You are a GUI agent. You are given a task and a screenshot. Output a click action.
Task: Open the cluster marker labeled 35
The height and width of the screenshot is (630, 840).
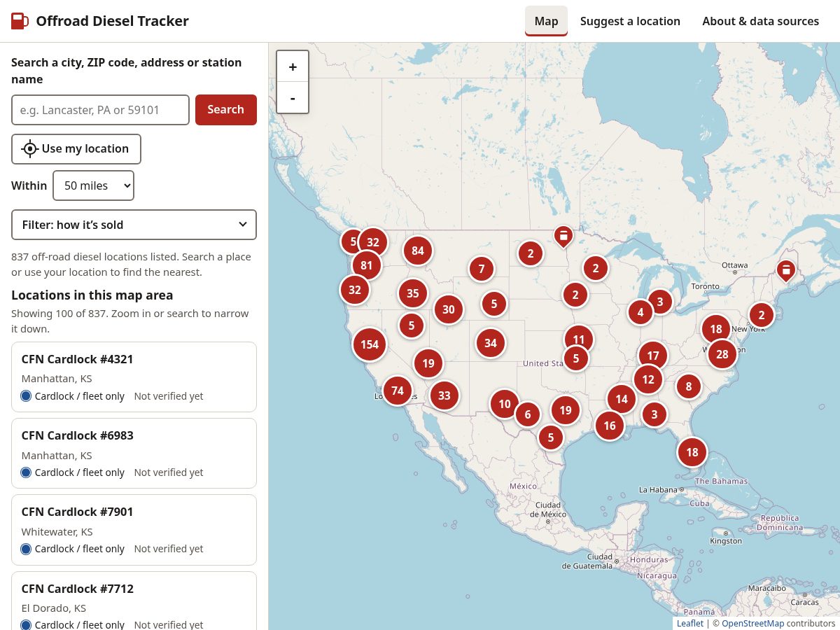pos(413,293)
